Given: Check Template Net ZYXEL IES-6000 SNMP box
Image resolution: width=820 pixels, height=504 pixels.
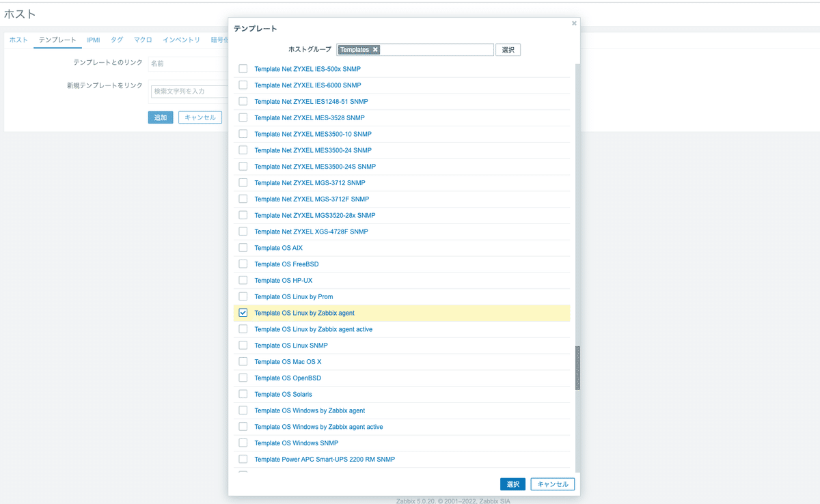Looking at the screenshot, I should click(243, 85).
